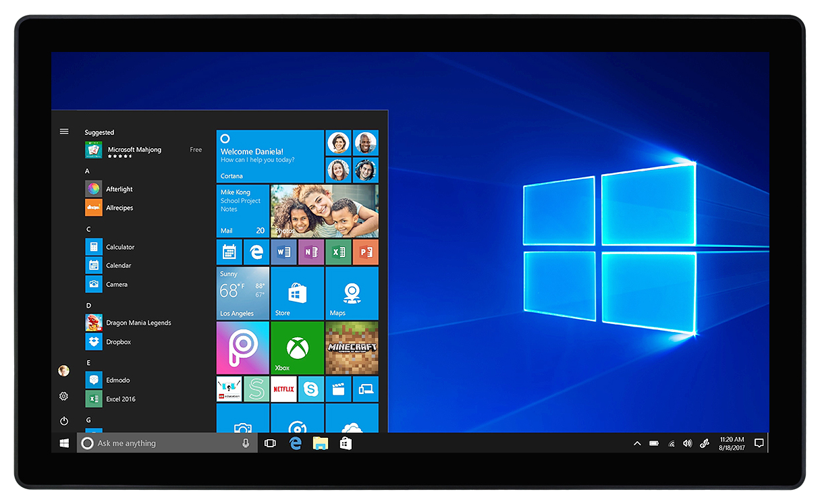Open File Explorer from the taskbar

[320, 443]
